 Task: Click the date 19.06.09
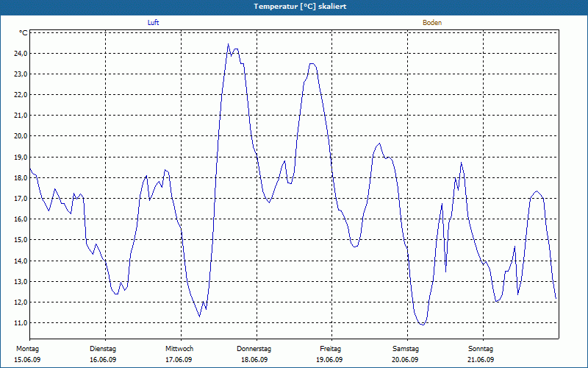[329, 360]
